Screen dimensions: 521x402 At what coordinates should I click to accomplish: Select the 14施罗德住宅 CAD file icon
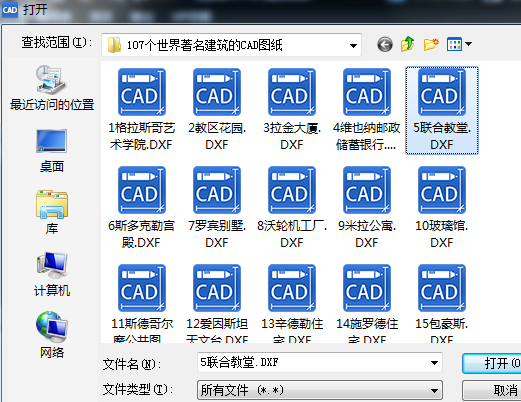(367, 288)
